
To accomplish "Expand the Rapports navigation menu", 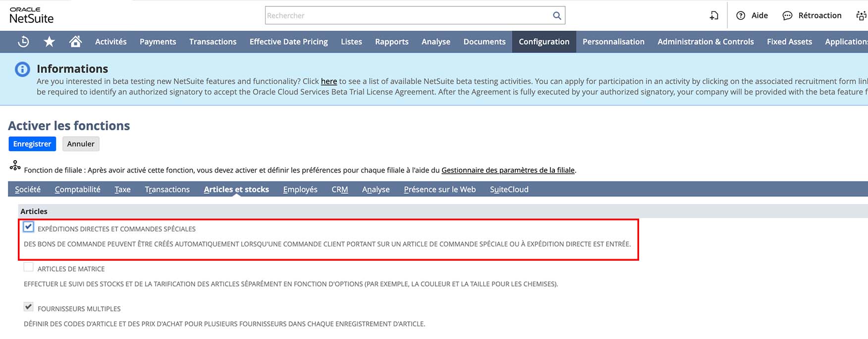I will 391,42.
